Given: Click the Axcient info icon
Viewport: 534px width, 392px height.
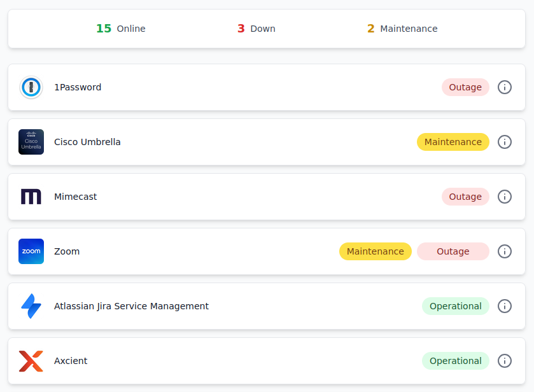Looking at the screenshot, I should point(504,361).
